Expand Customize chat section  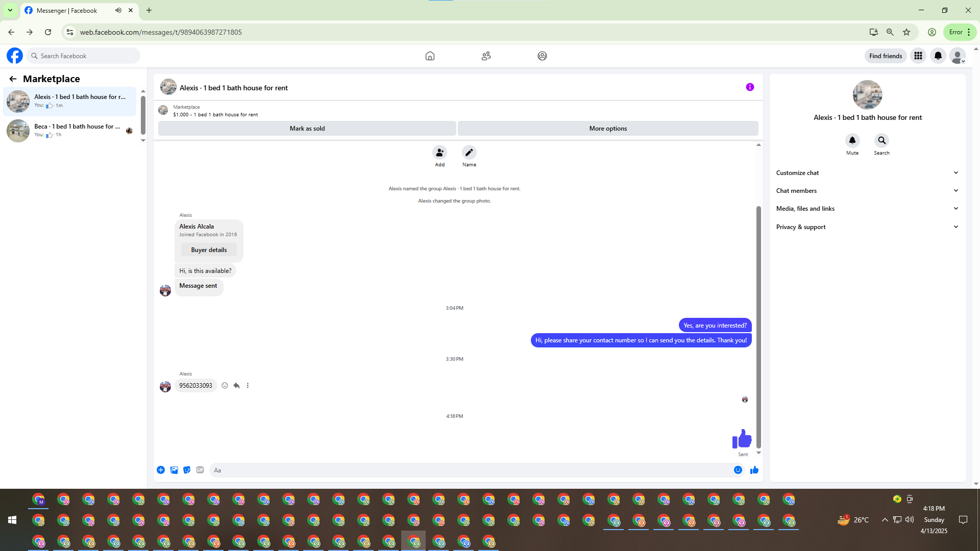pyautogui.click(x=867, y=173)
